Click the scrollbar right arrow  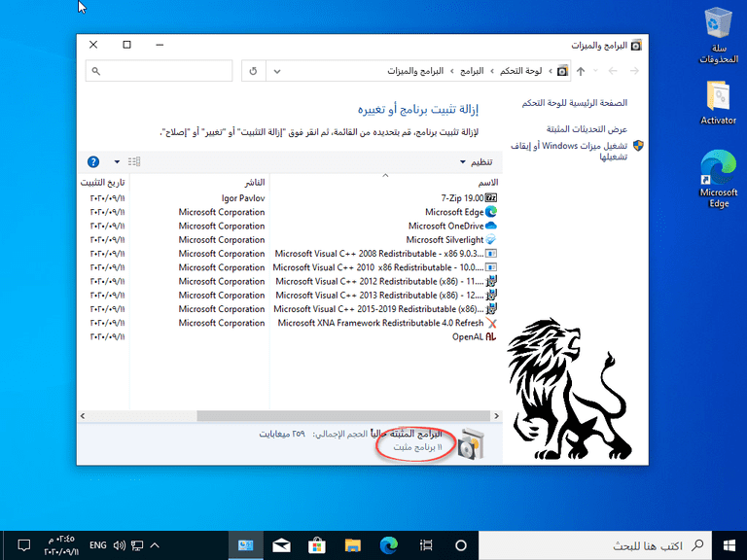pos(496,416)
